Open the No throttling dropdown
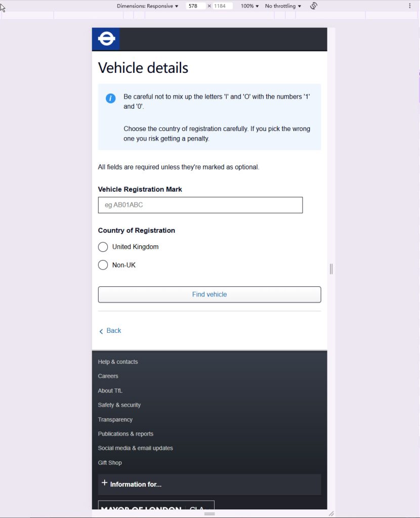 [x=283, y=6]
